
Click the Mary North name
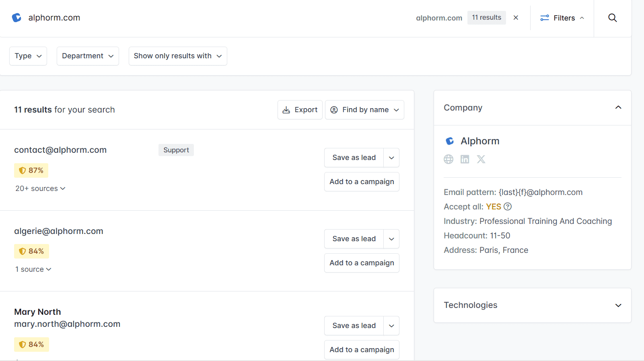point(37,312)
